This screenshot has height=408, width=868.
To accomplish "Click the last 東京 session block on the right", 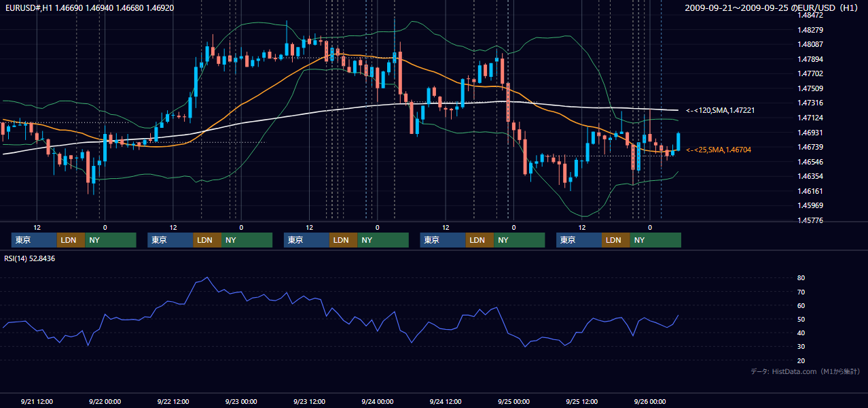I will pos(579,240).
